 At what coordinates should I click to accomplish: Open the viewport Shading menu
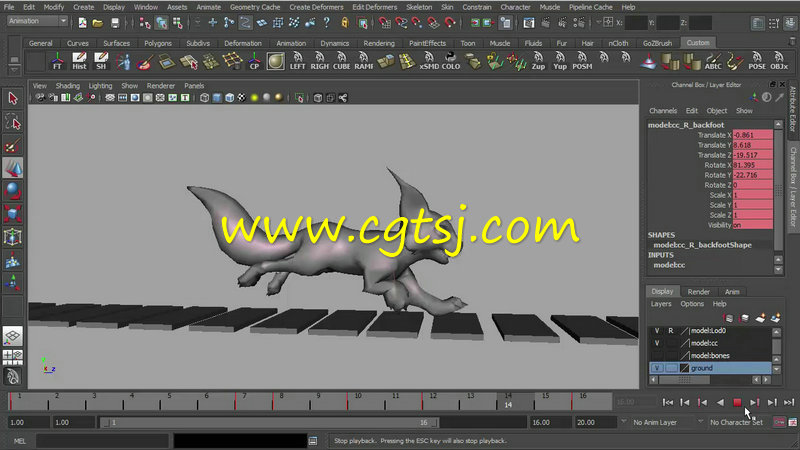67,86
